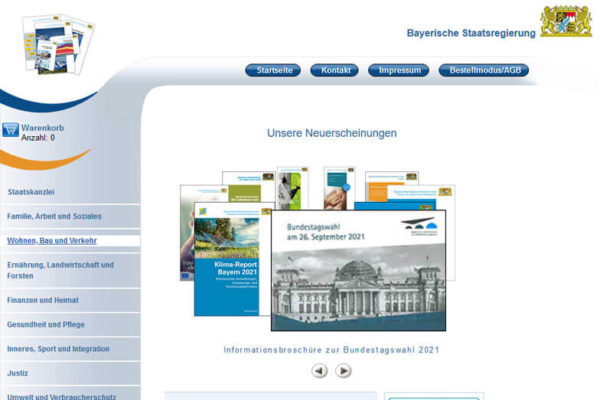Open Inneres, Sport und Integration category
Screen dimensions: 600x400
coord(58,349)
